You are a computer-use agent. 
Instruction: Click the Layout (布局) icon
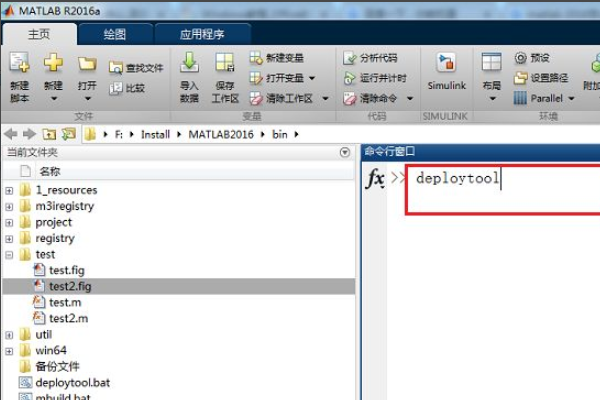tap(492, 63)
